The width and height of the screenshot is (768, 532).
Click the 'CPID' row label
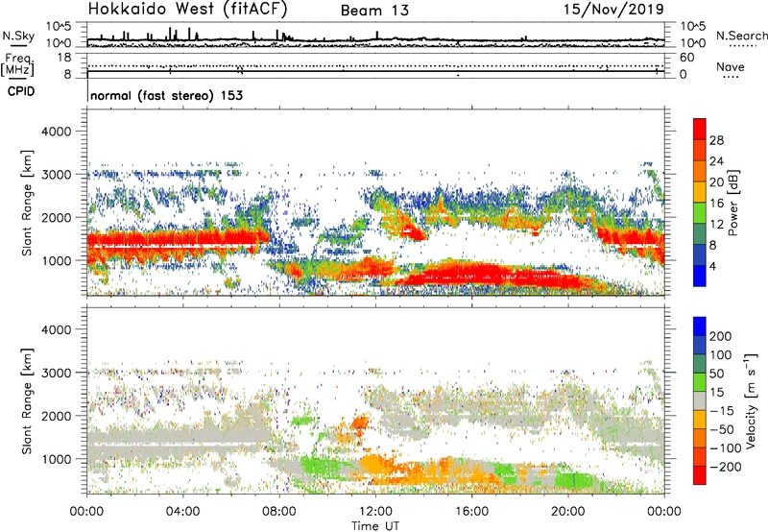pyautogui.click(x=21, y=91)
